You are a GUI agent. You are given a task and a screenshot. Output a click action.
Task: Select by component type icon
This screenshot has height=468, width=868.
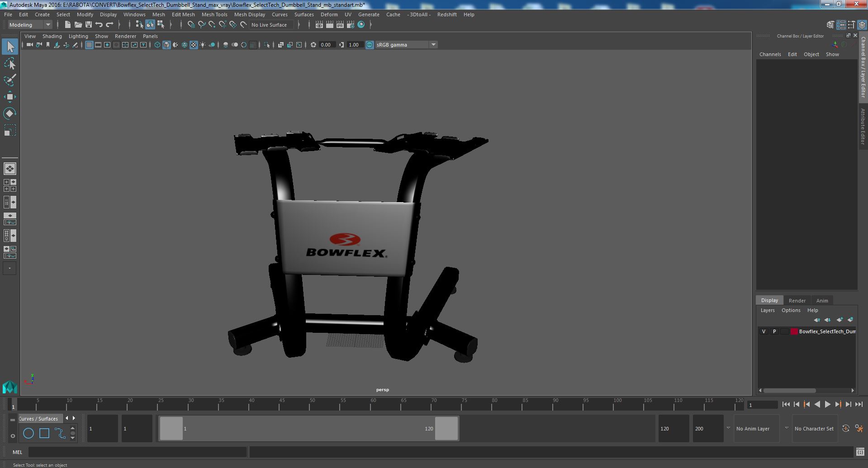point(161,25)
